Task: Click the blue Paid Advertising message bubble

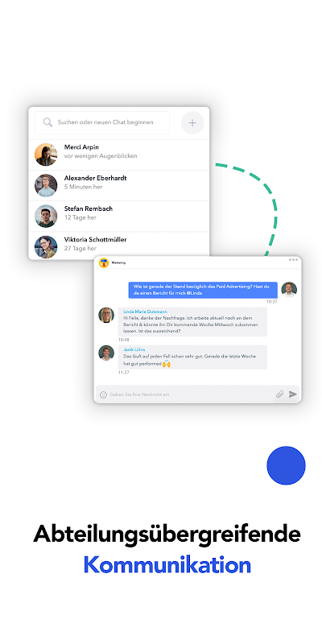Action: coord(203,290)
